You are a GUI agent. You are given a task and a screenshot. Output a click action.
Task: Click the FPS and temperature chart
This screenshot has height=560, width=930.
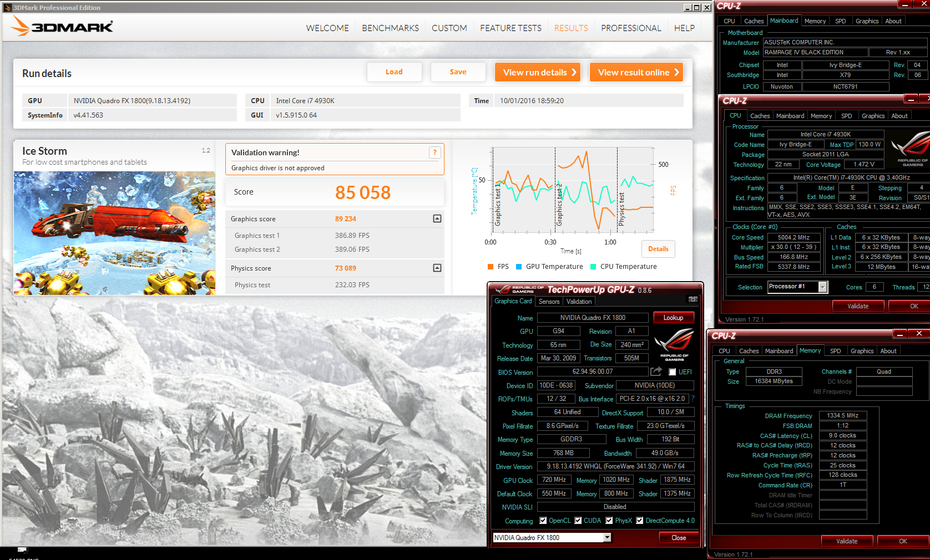click(x=573, y=190)
